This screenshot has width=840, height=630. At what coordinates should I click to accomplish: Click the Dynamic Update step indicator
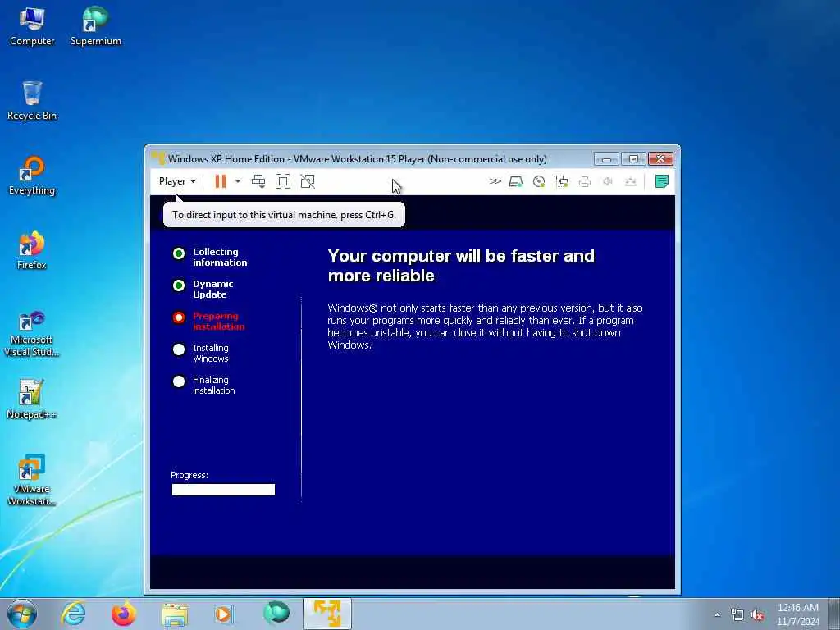(x=179, y=285)
